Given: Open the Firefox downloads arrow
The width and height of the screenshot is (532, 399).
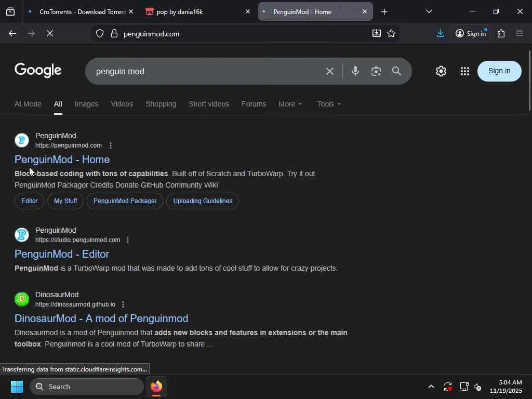Looking at the screenshot, I should (441, 33).
